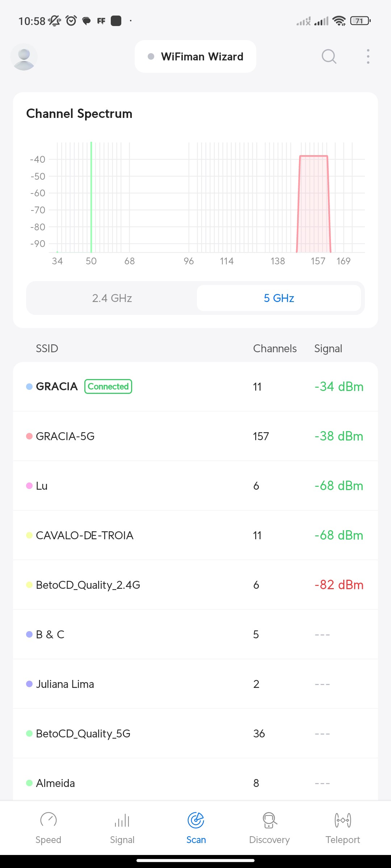The image size is (391, 868).
Task: Switch spectrum to 2.4 GHz band
Action: pos(112,298)
